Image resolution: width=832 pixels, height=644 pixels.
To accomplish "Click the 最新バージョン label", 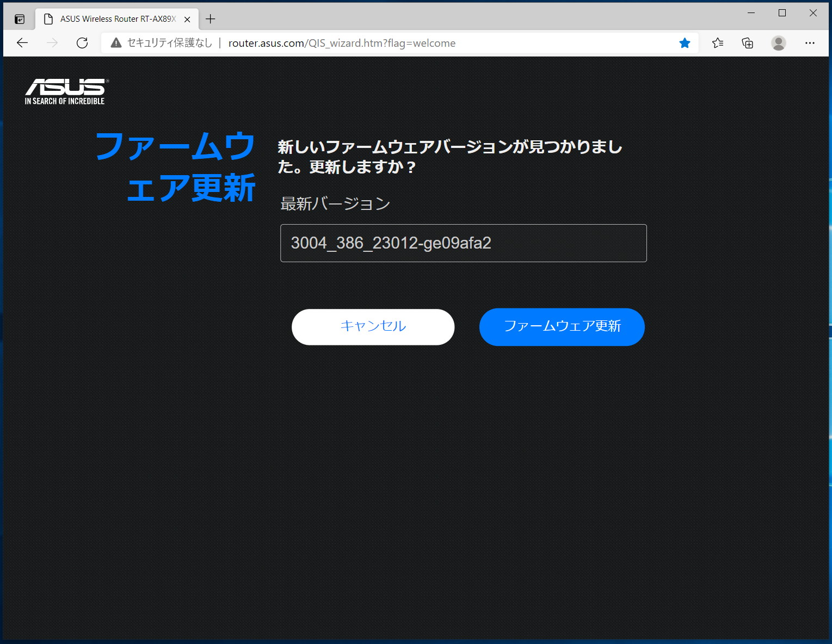I will click(335, 203).
